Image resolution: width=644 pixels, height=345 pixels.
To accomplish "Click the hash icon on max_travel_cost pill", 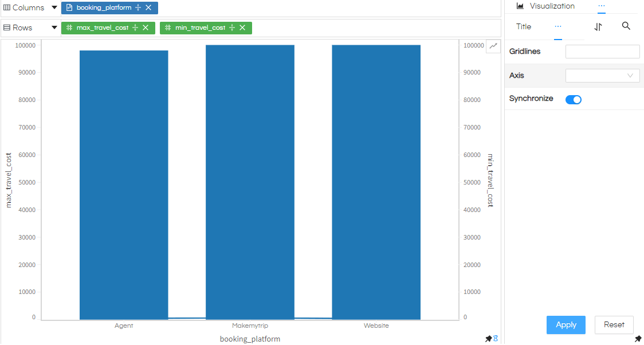I will click(x=69, y=28).
